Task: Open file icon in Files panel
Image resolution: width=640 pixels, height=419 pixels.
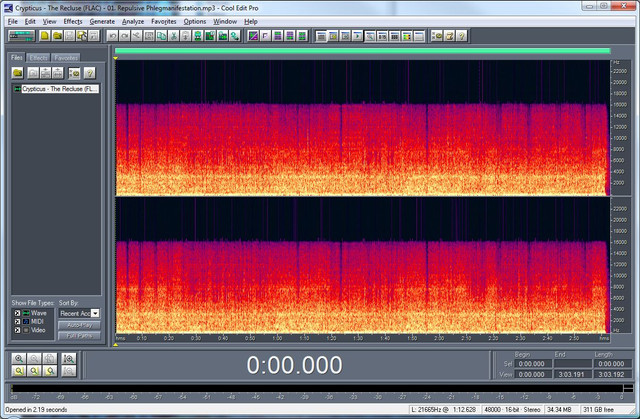Action: (x=18, y=73)
